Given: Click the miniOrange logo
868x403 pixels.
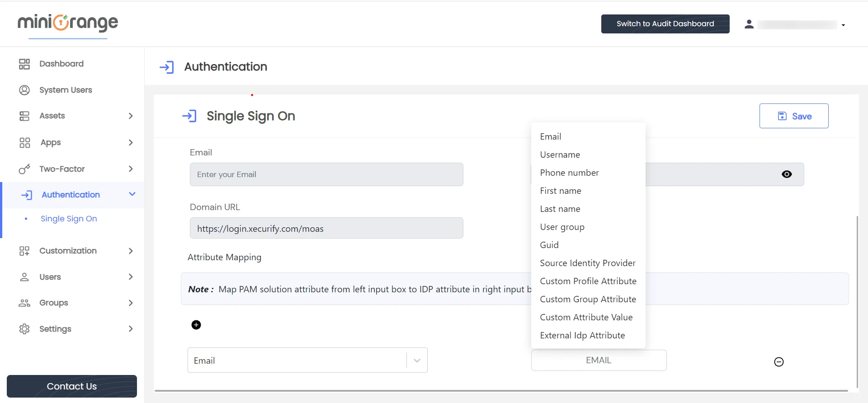Looking at the screenshot, I should click(68, 23).
